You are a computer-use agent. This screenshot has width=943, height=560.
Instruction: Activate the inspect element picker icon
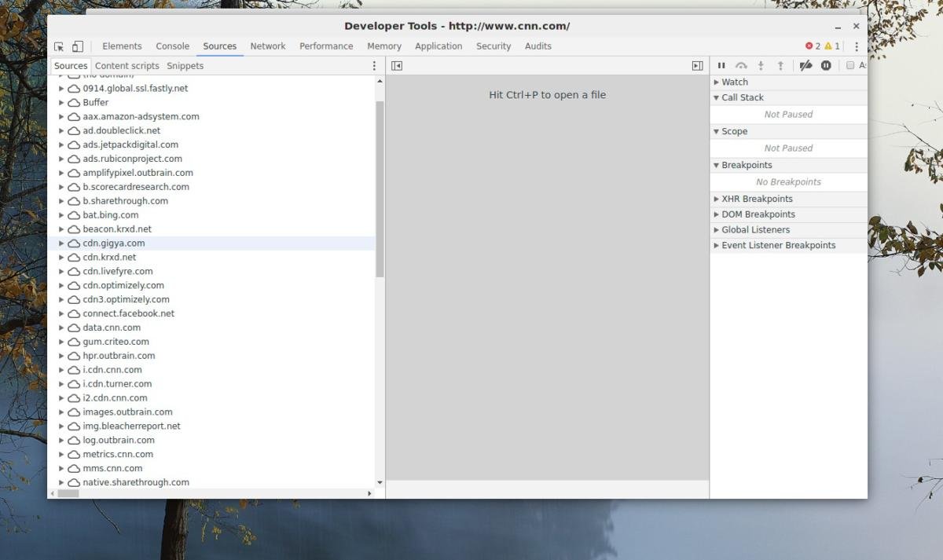(x=59, y=46)
